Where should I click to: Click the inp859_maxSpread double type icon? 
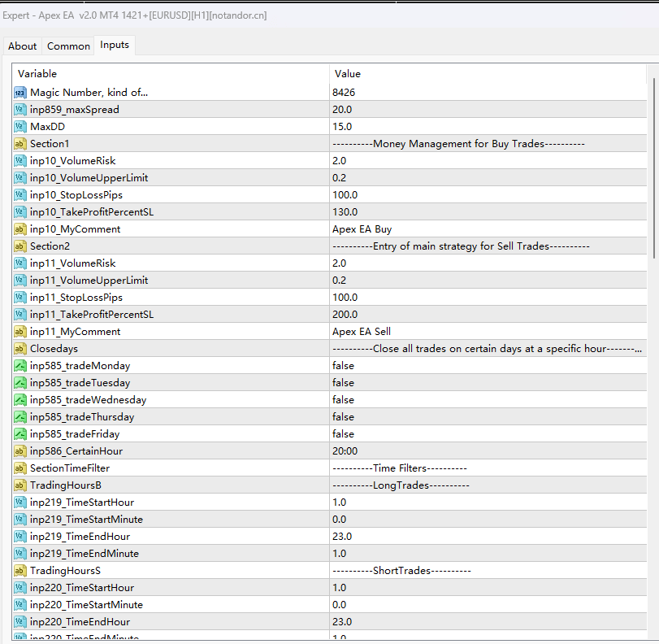pos(20,110)
